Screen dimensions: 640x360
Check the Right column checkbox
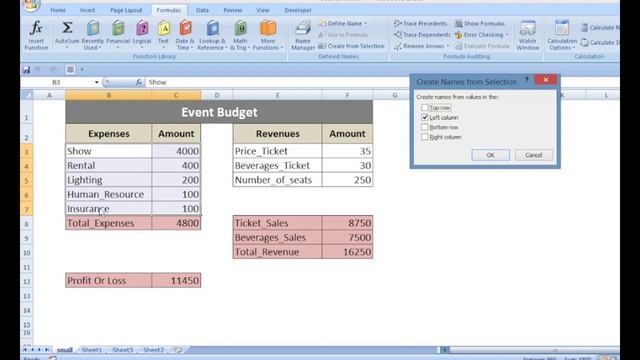click(424, 137)
